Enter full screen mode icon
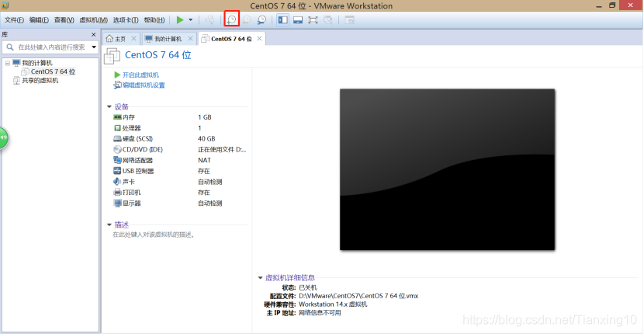The width and height of the screenshot is (644, 334). (x=313, y=19)
